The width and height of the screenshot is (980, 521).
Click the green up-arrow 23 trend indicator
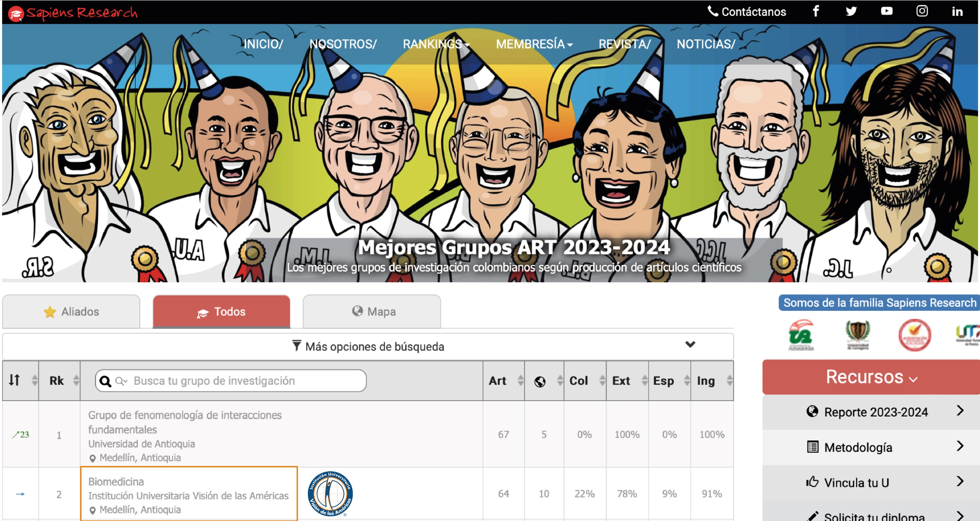(21, 434)
